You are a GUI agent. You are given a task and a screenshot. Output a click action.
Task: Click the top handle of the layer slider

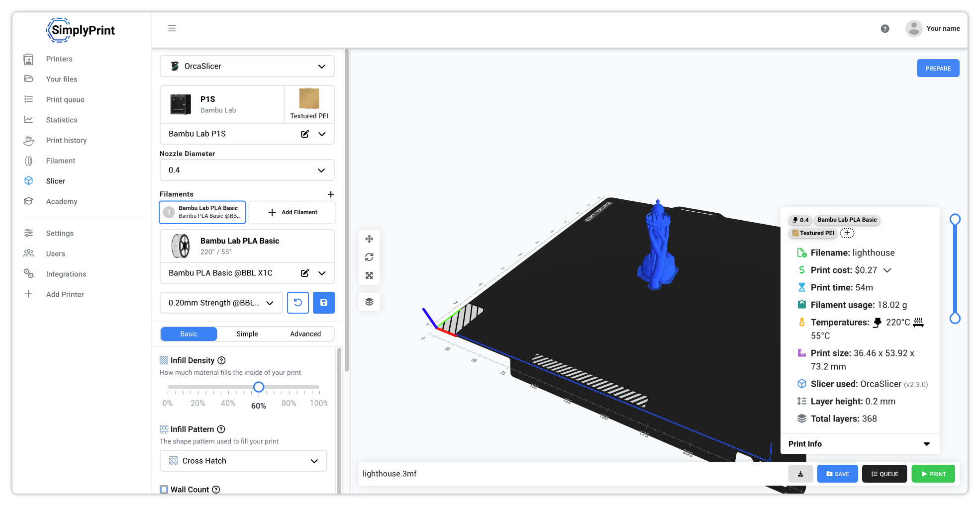955,219
